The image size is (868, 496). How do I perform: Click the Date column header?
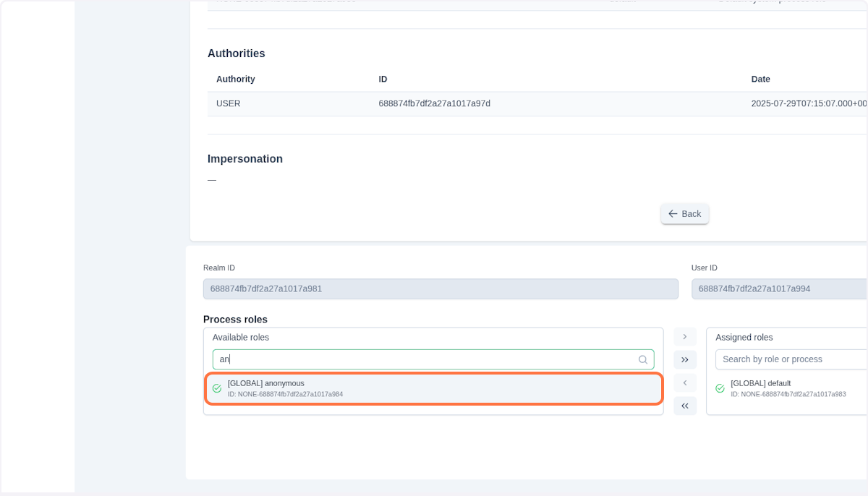tap(760, 79)
